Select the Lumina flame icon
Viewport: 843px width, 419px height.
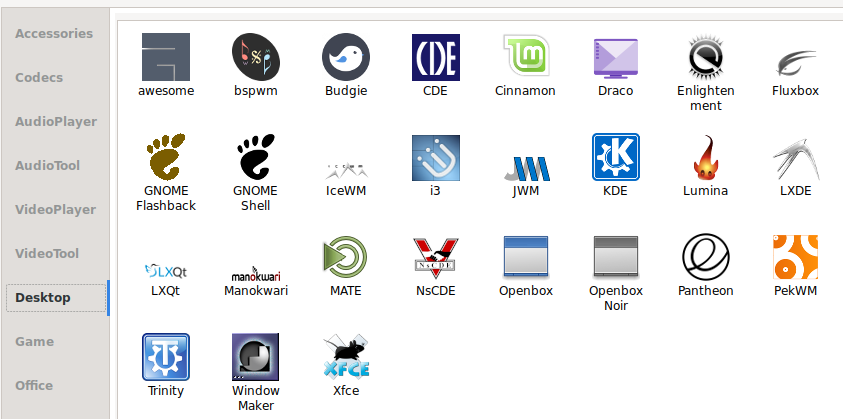pyautogui.click(x=706, y=157)
